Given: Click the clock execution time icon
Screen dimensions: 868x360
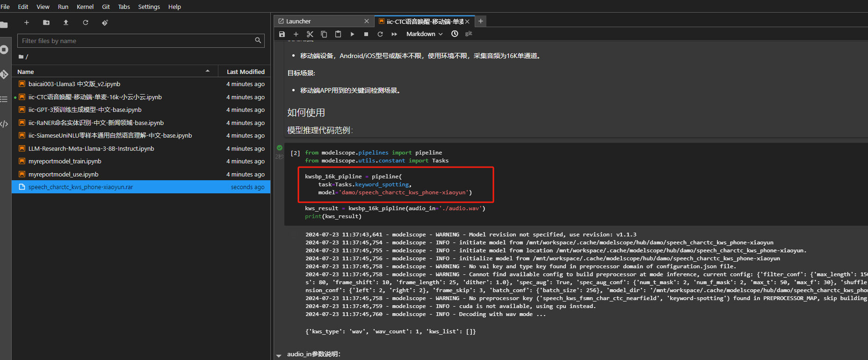Looking at the screenshot, I should point(455,34).
